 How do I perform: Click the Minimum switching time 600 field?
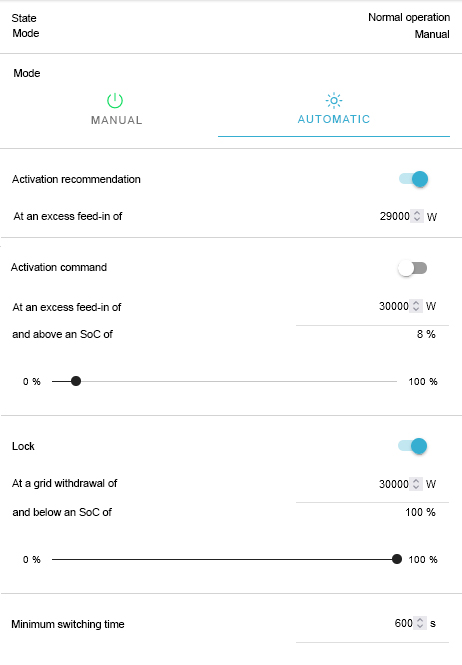click(403, 623)
